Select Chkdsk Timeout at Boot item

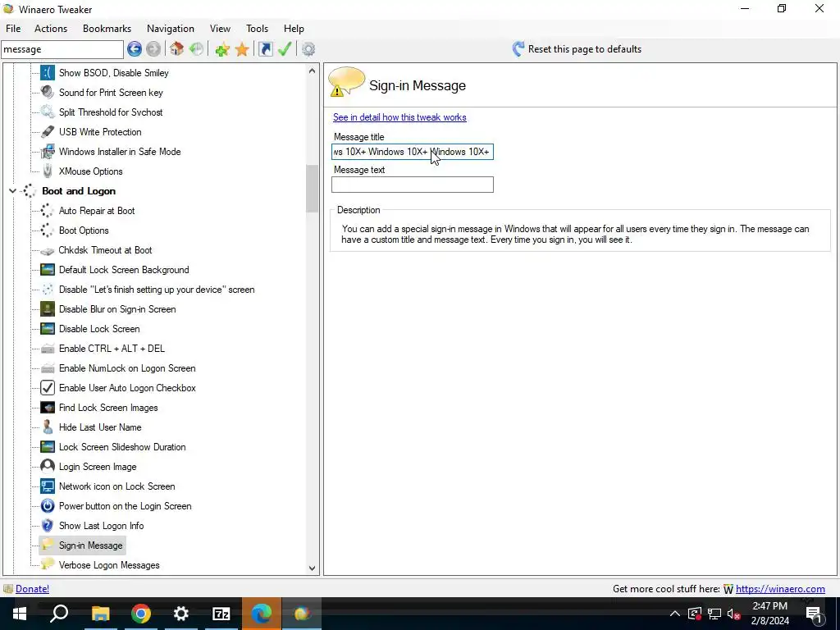click(x=105, y=250)
